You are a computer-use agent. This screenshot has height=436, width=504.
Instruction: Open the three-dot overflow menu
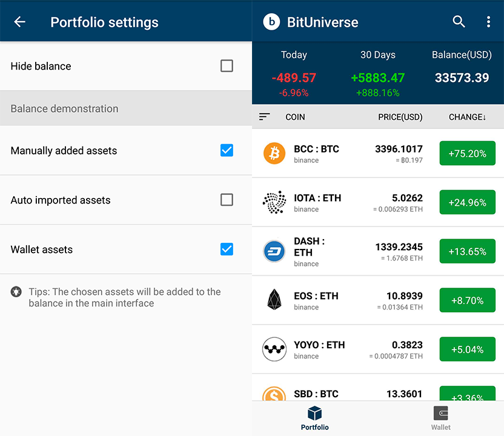pos(488,22)
